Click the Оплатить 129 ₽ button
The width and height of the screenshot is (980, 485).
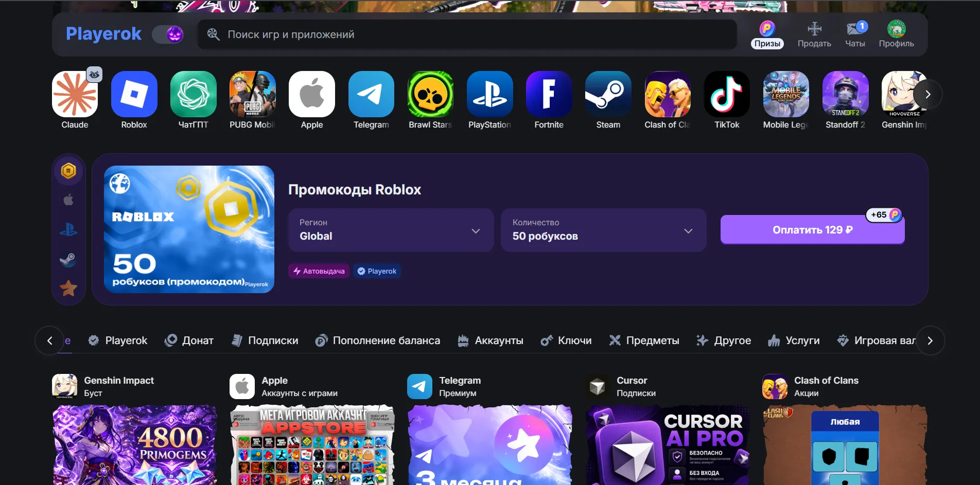[x=812, y=230]
